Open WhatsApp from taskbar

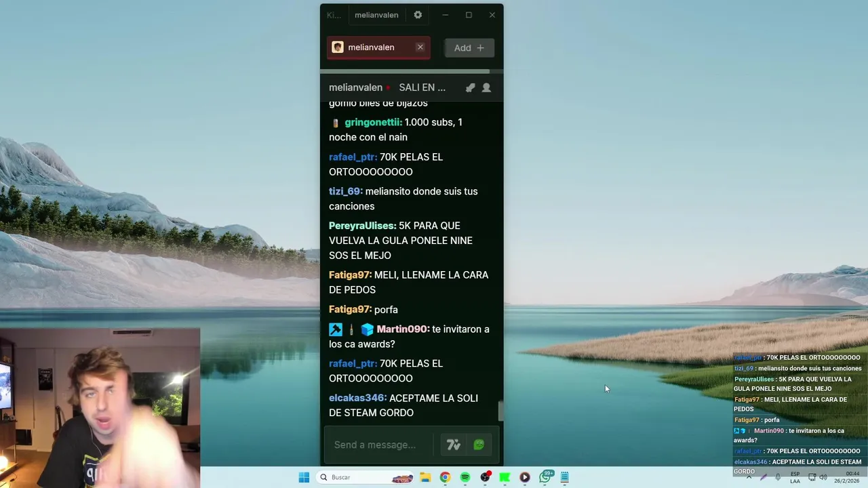point(545,477)
